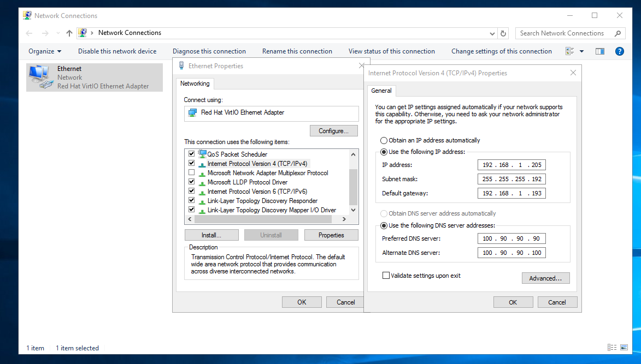Click Disable this network device

[117, 51]
